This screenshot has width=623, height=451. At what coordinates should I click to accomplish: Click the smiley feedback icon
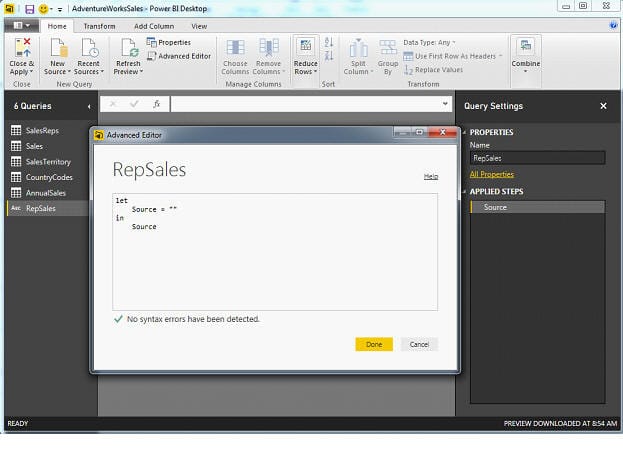click(x=43, y=8)
